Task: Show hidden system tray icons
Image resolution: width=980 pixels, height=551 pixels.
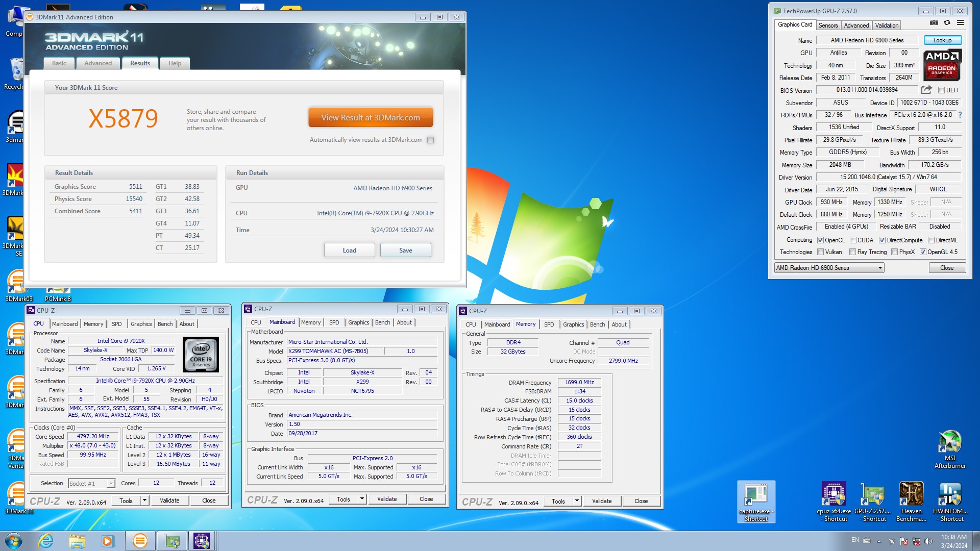Action: pos(879,541)
